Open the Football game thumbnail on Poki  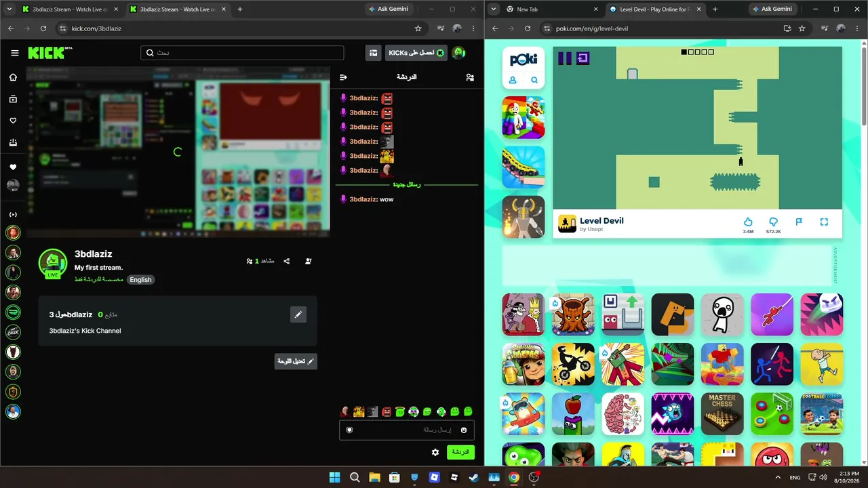822,413
